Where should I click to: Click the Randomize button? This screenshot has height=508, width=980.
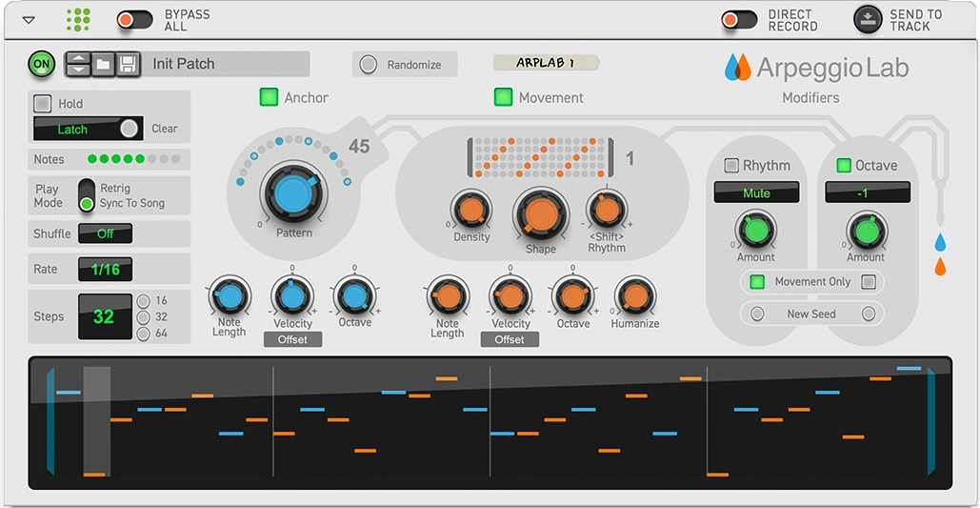[x=405, y=65]
